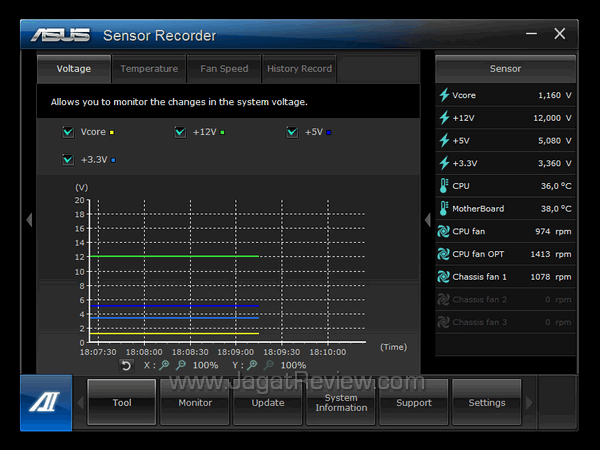
Task: Uncheck the +12V checkbox
Action: pos(180,132)
